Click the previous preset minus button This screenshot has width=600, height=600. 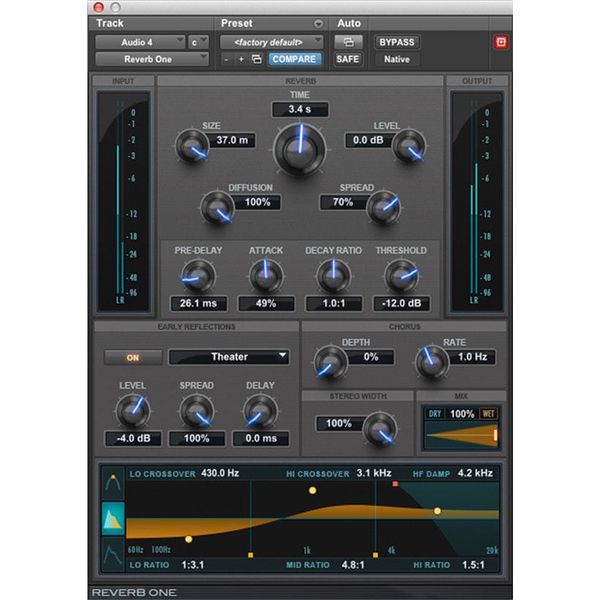[x=227, y=59]
